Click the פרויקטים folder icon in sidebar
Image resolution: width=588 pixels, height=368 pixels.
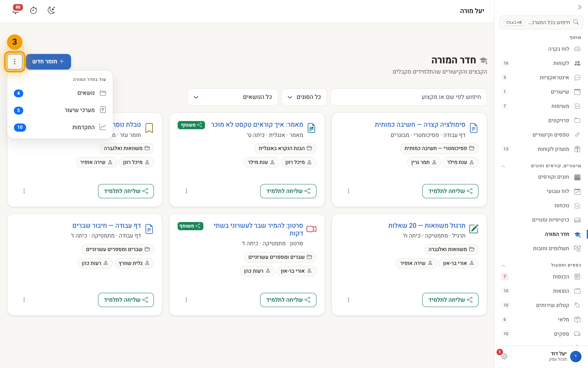point(577,120)
